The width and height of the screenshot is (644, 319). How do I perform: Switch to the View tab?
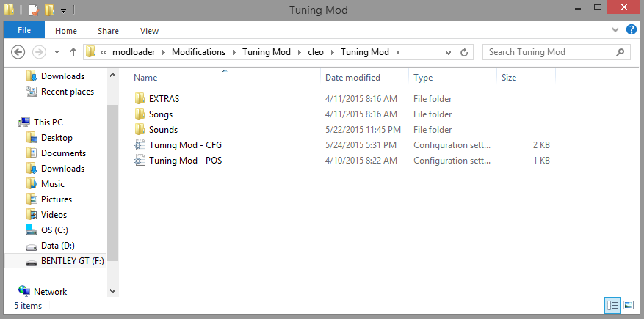pyautogui.click(x=149, y=31)
